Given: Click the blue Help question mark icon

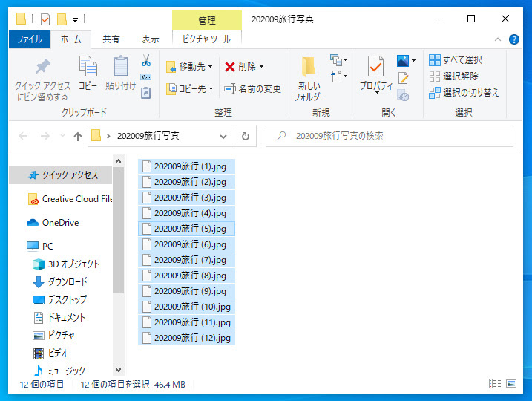Looking at the screenshot, I should pyautogui.click(x=514, y=39).
